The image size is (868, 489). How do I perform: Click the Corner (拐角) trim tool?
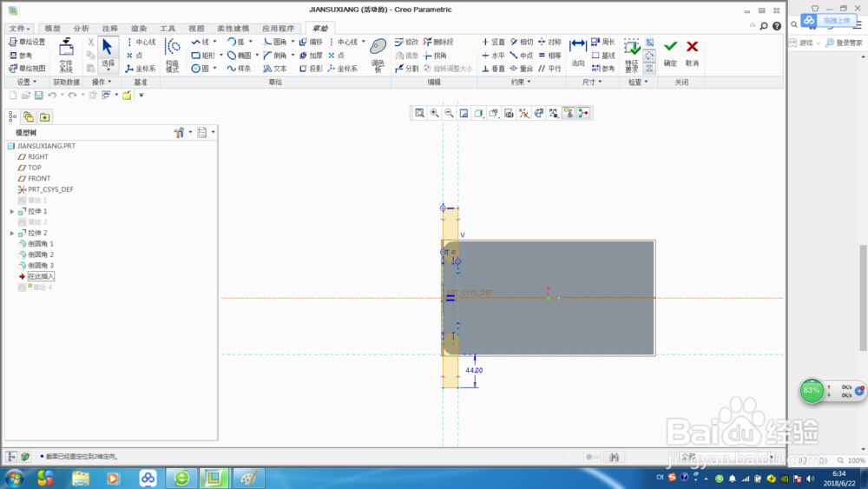435,56
